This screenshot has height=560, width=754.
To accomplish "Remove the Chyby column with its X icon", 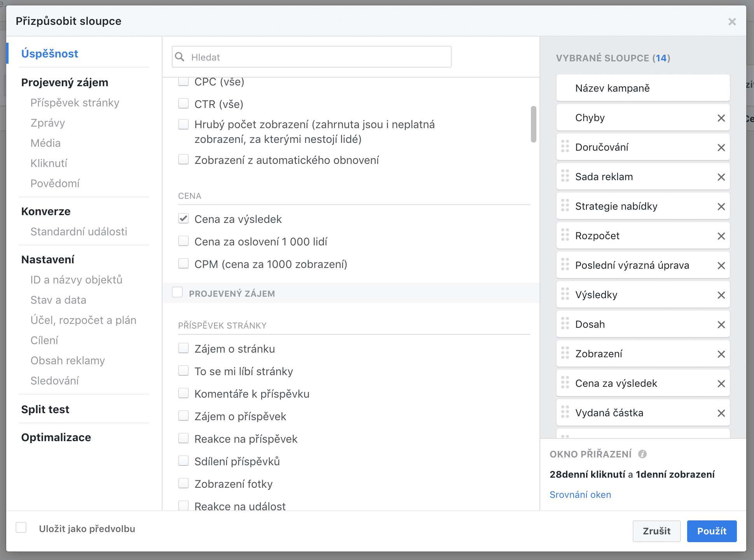I will point(721,118).
